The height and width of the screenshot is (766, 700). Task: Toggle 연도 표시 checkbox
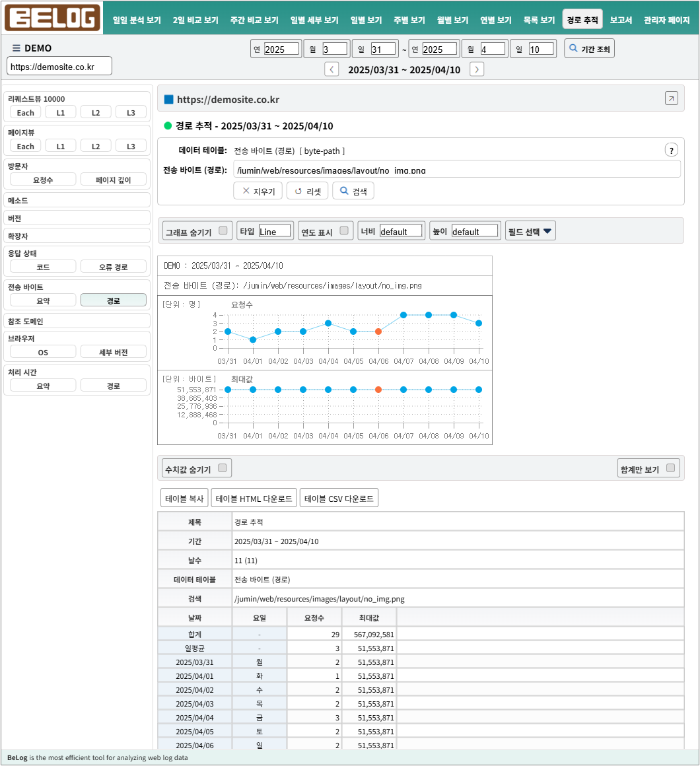[x=344, y=230]
